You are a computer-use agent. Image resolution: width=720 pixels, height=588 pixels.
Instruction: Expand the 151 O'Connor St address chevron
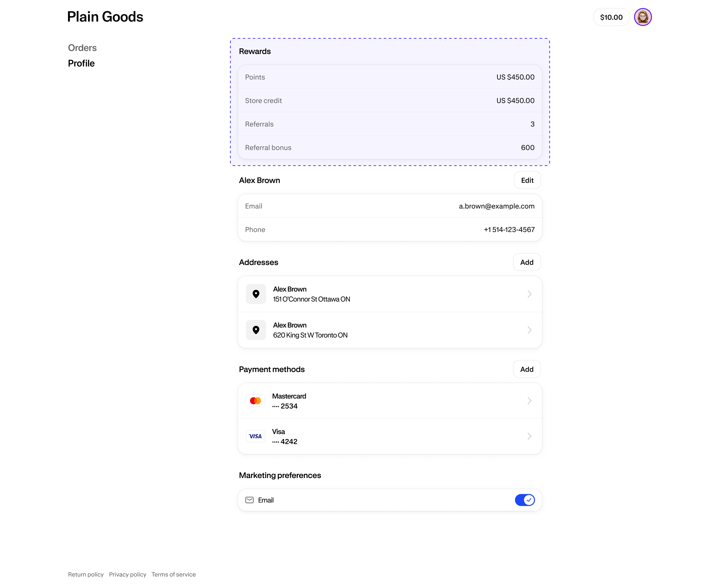(x=529, y=294)
